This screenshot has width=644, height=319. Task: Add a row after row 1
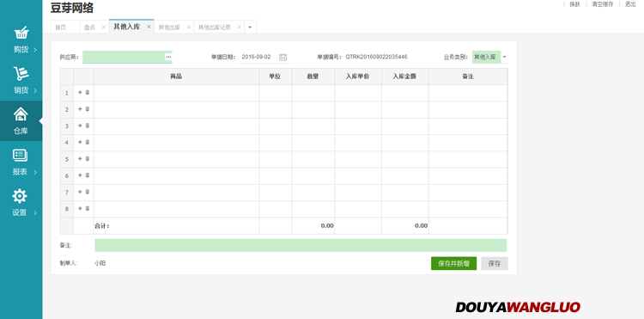pos(80,93)
